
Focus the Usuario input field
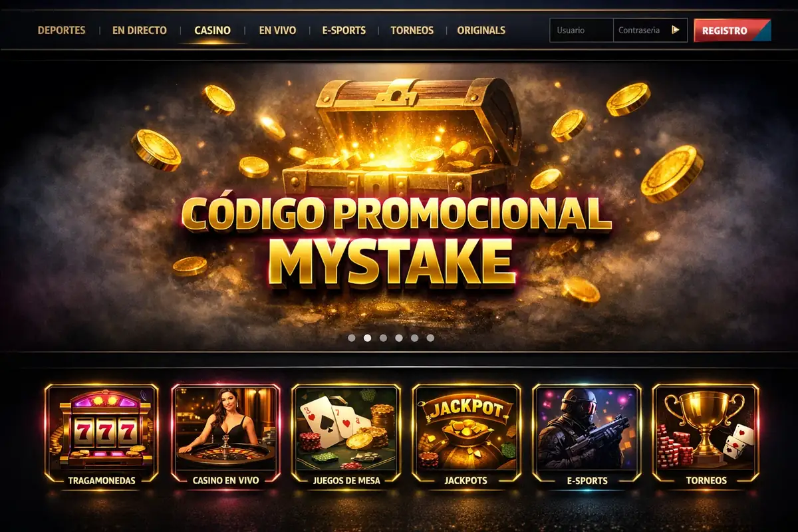[x=581, y=30]
